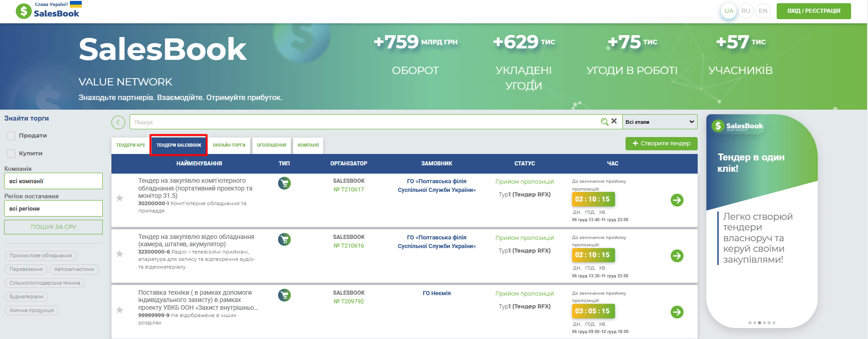Click the ЧАС column header
Viewport: 868px width, 339px height.
pos(613,164)
